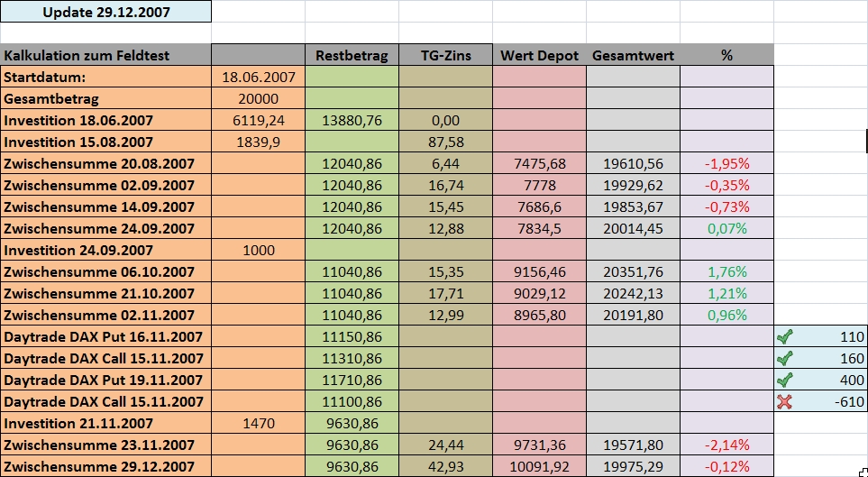Click the TG-Zins cell showing 87,58

[x=445, y=142]
